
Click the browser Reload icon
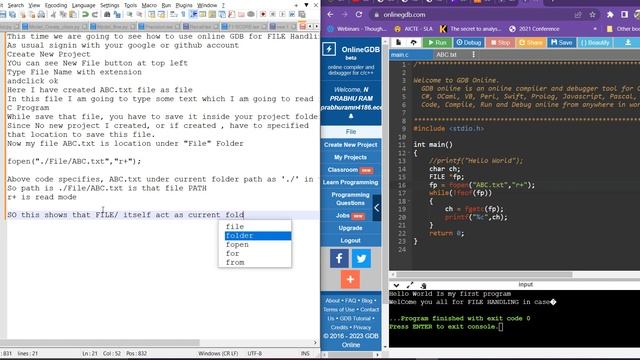point(359,14)
